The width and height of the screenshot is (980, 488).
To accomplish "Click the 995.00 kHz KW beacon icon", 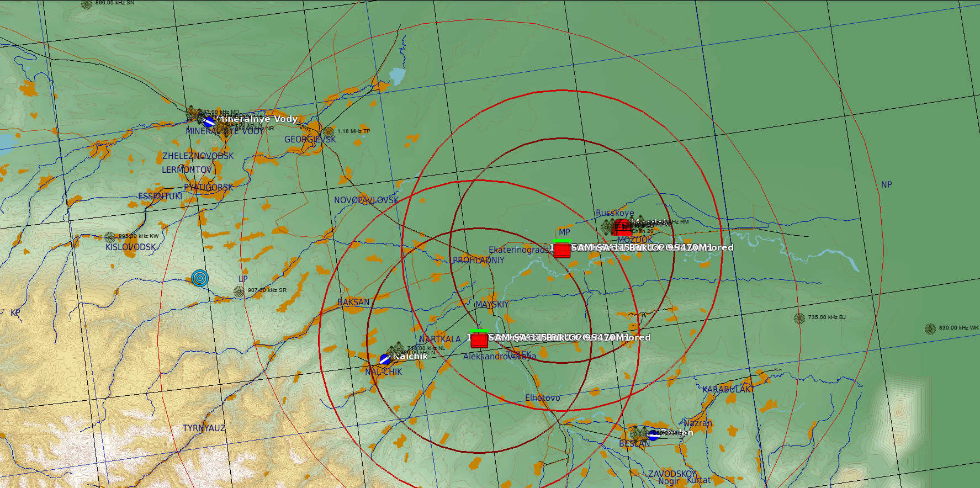I will (110, 237).
